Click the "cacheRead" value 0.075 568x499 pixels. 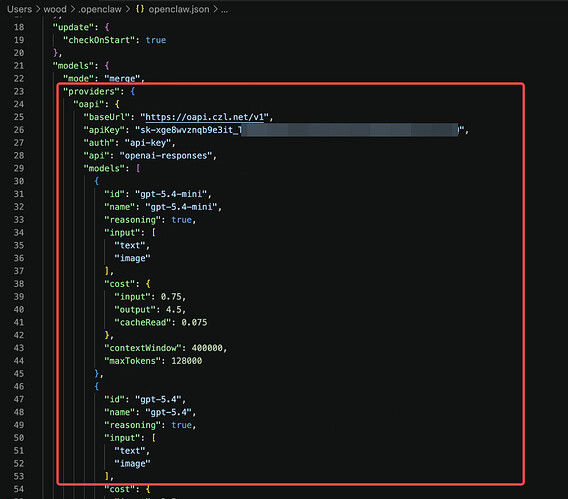pos(194,322)
